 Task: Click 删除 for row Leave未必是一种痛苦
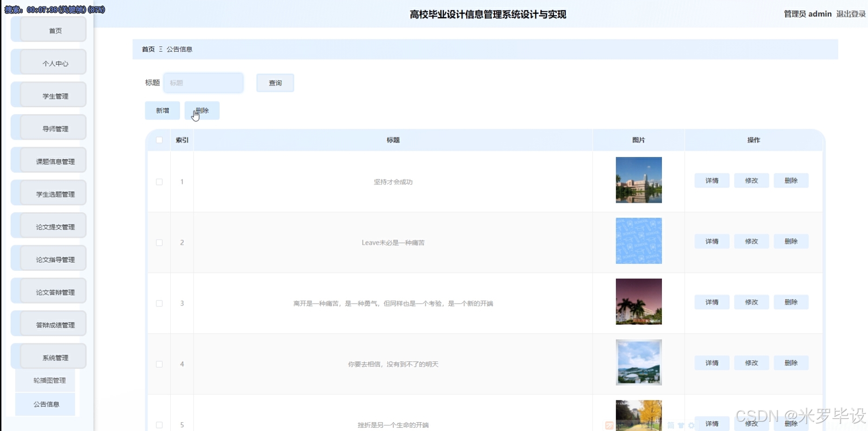click(x=791, y=242)
